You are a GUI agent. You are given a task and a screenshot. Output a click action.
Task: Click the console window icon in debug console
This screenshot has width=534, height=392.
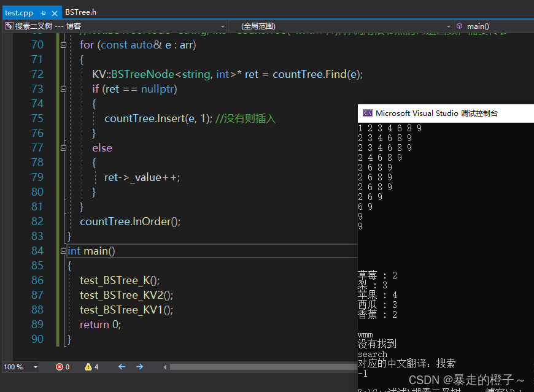click(x=368, y=113)
